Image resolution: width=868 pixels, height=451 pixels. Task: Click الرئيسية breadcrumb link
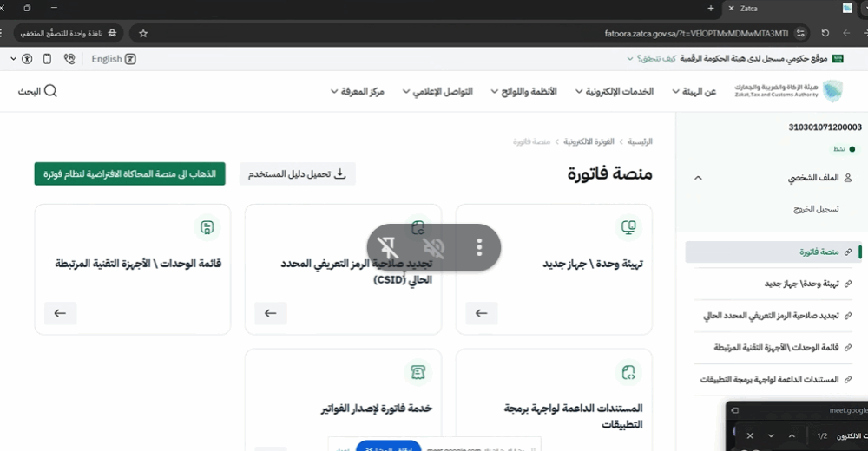click(640, 141)
